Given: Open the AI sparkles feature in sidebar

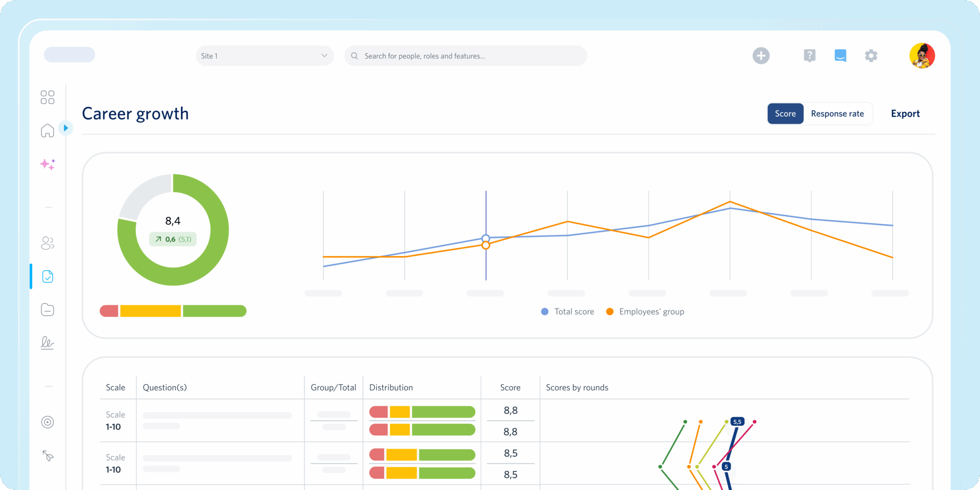Looking at the screenshot, I should pos(47,165).
